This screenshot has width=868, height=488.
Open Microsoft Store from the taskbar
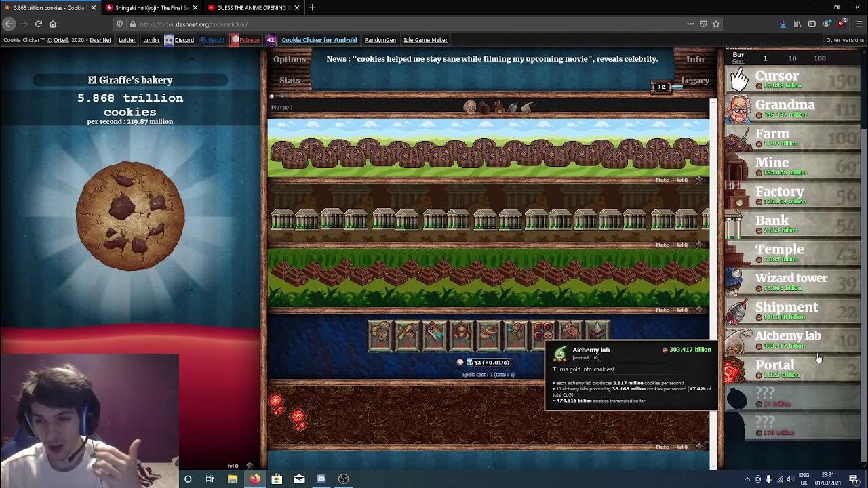277,479
